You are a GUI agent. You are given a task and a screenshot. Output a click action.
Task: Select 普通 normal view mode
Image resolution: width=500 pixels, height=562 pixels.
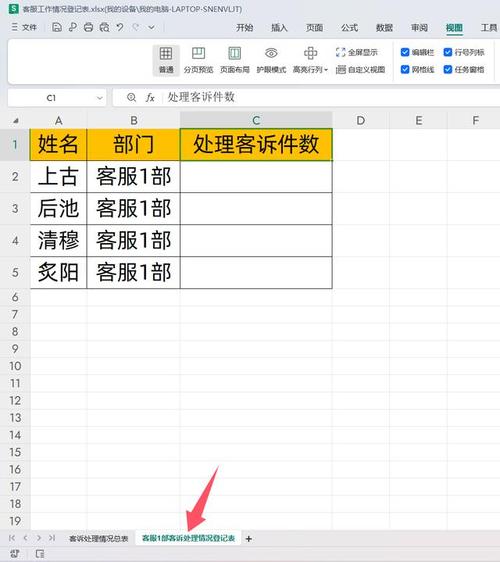[166, 60]
